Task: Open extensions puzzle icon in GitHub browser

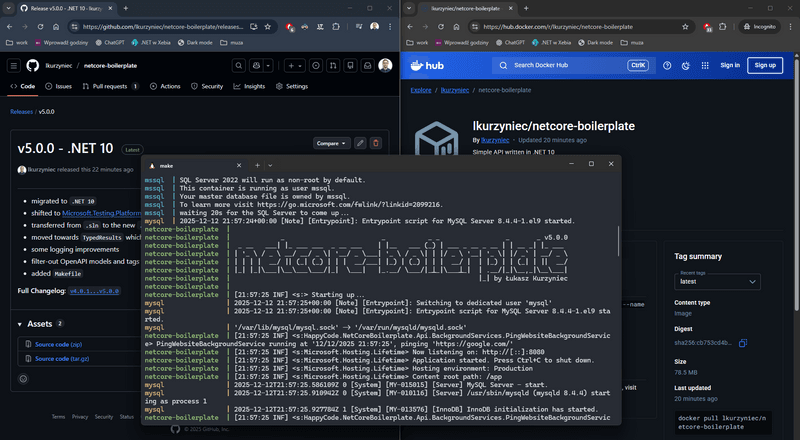Action: [x=336, y=27]
